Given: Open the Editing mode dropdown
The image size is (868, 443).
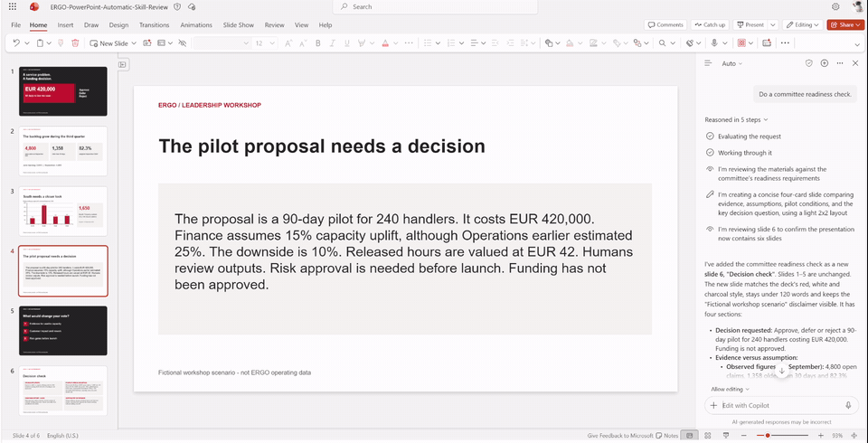Looking at the screenshot, I should coord(805,25).
